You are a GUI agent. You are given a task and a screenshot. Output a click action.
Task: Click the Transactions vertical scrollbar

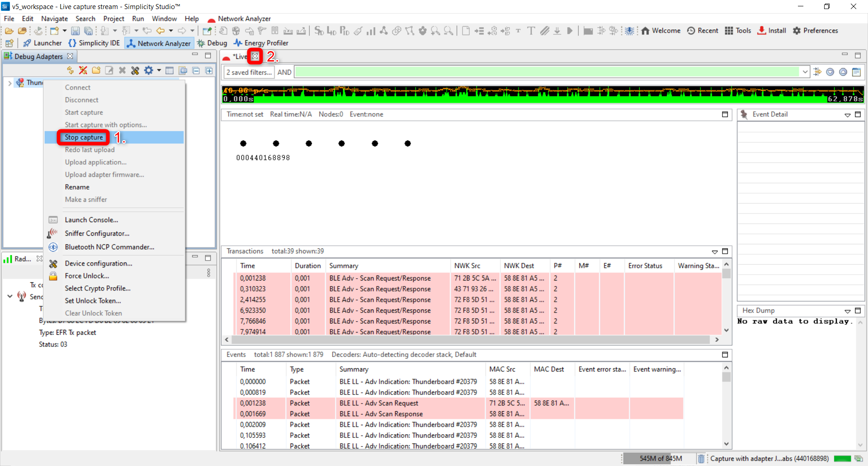726,297
